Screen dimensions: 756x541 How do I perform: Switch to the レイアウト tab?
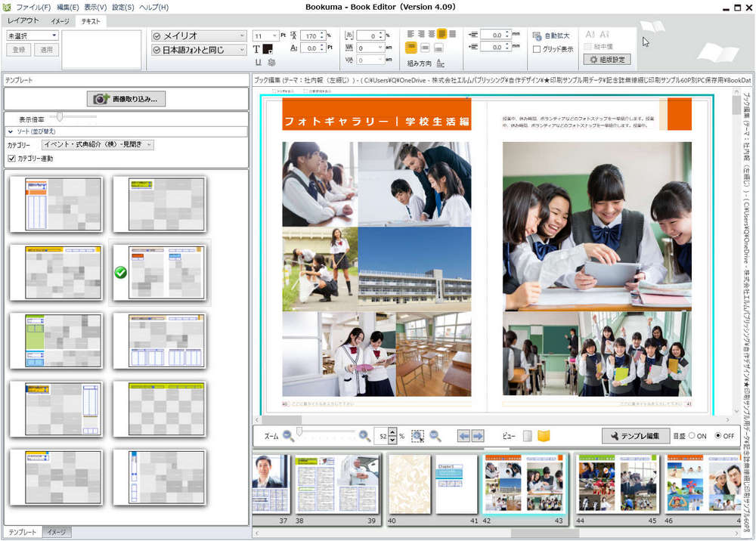[24, 23]
